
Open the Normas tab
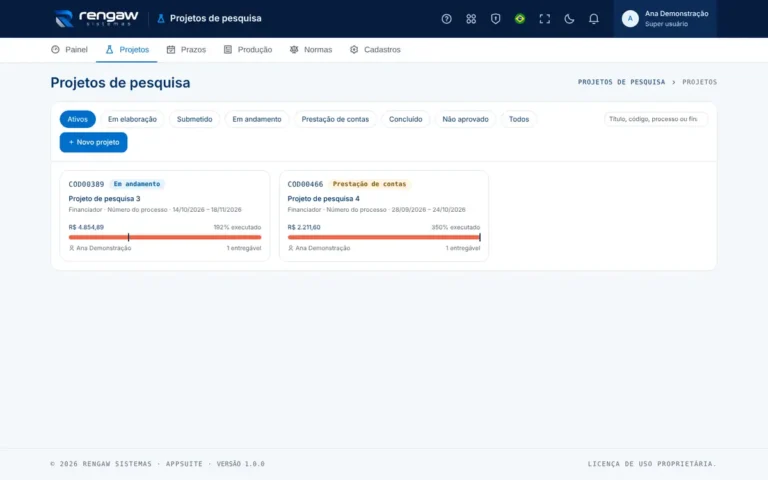pyautogui.click(x=311, y=49)
